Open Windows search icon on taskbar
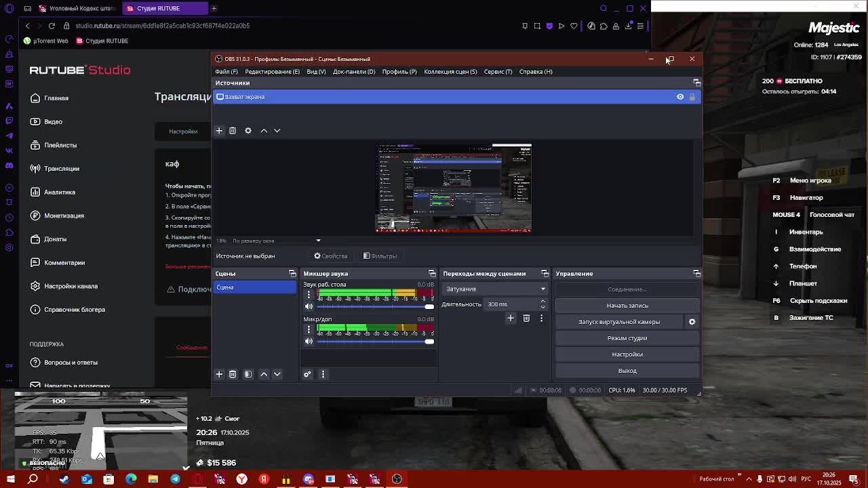 (x=33, y=479)
